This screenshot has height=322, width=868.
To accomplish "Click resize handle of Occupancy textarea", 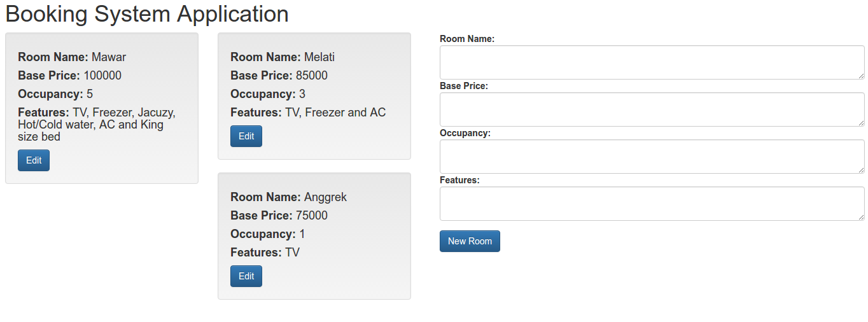I will click(861, 171).
